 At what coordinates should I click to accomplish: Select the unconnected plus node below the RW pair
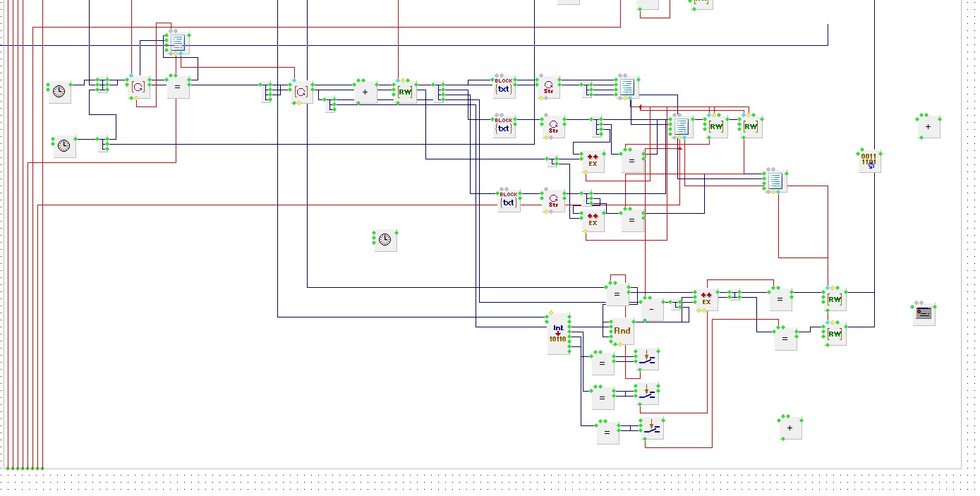(x=790, y=428)
